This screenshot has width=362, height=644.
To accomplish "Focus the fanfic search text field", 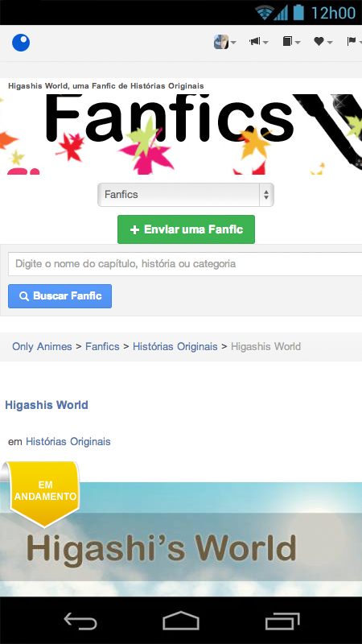I will [185, 264].
